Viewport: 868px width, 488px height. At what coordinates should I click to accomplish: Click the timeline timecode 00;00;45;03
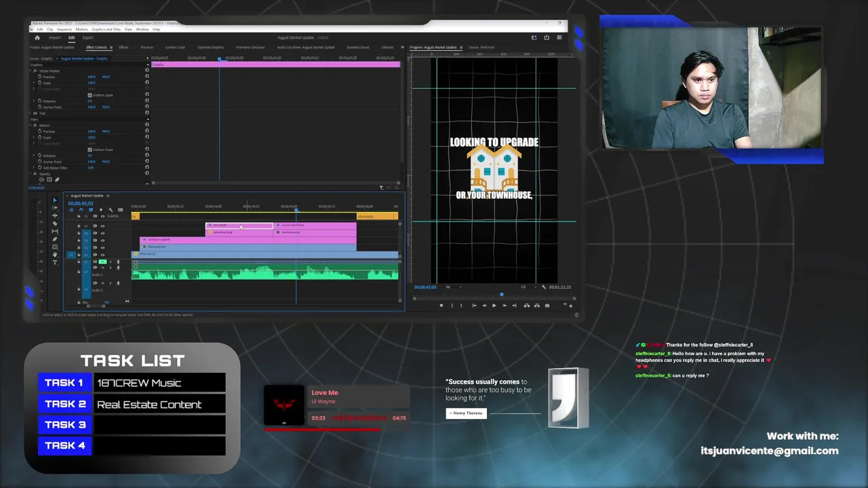click(80, 203)
